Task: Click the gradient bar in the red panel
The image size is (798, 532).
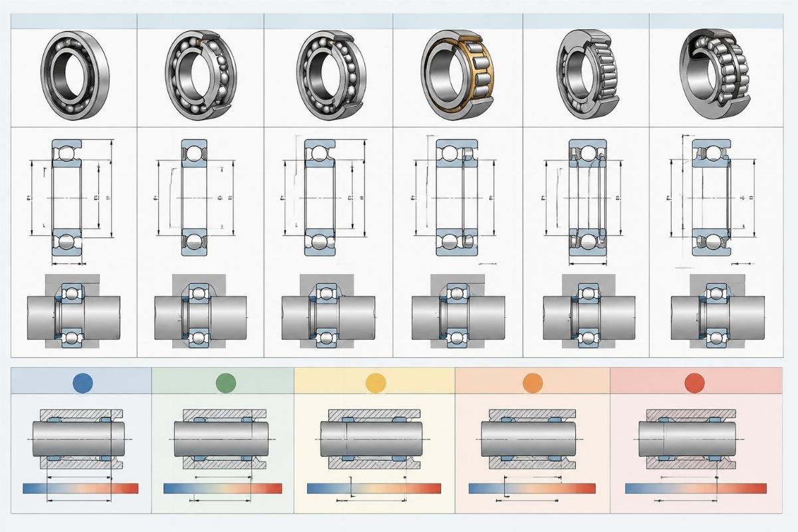Action: click(696, 489)
